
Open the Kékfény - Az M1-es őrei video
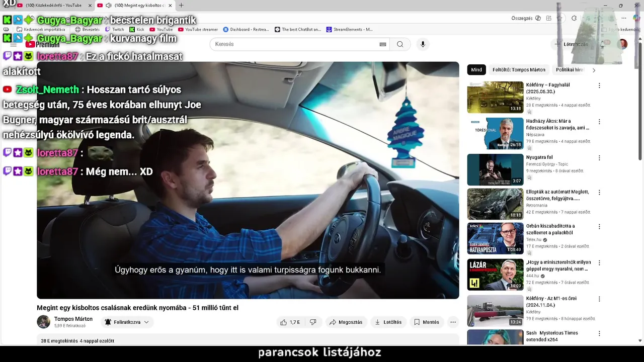tap(495, 311)
